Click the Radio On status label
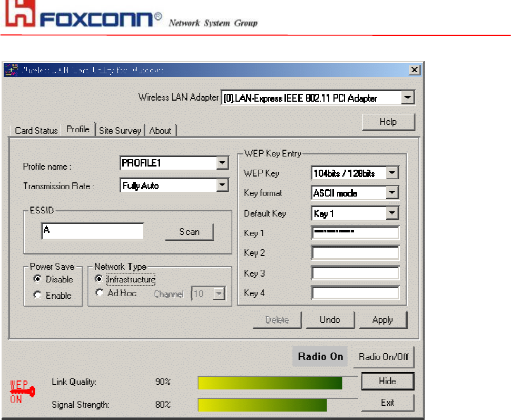 (320, 356)
